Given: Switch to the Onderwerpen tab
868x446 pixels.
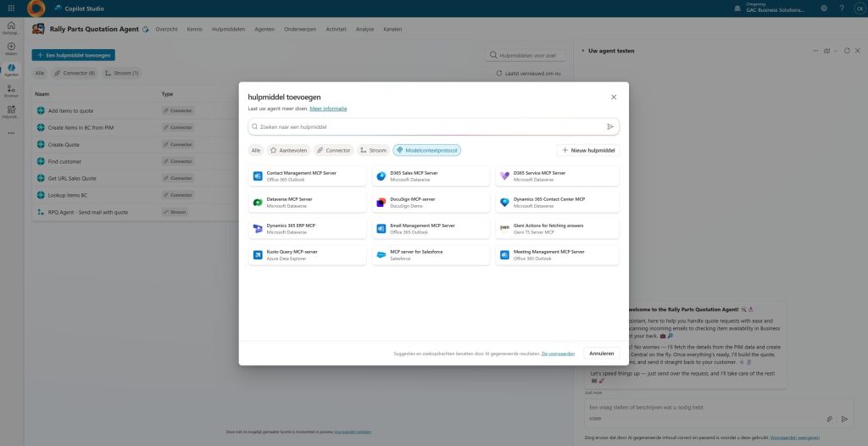Looking at the screenshot, I should pos(300,30).
